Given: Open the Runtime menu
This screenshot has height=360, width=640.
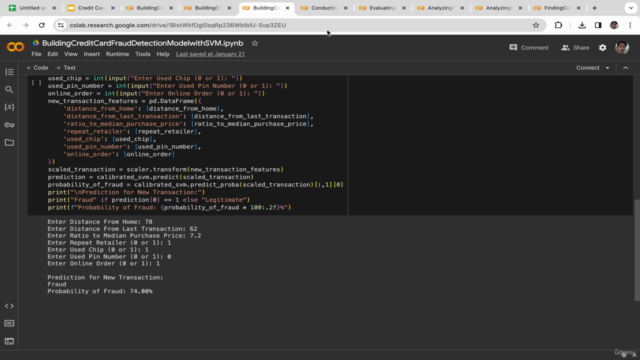Looking at the screenshot, I should pos(117,54).
